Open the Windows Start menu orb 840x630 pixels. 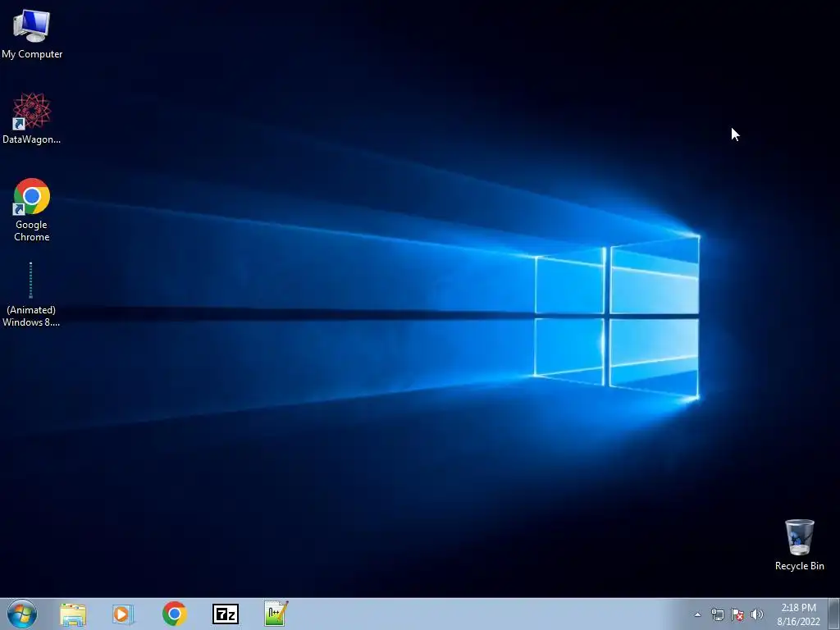[22, 614]
